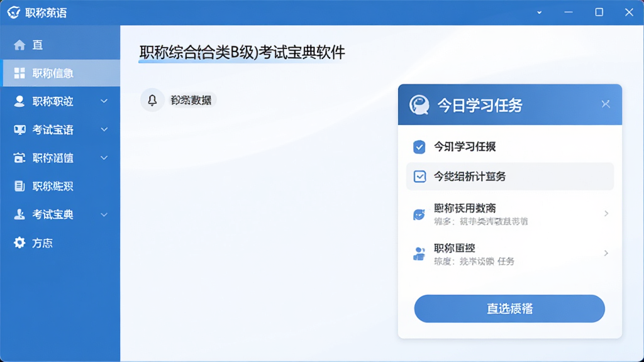
Task: Click the bell notification icon
Action: pos(152,100)
